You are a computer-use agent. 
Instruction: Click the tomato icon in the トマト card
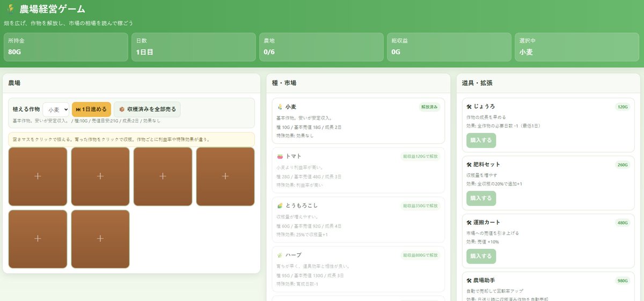(x=280, y=157)
